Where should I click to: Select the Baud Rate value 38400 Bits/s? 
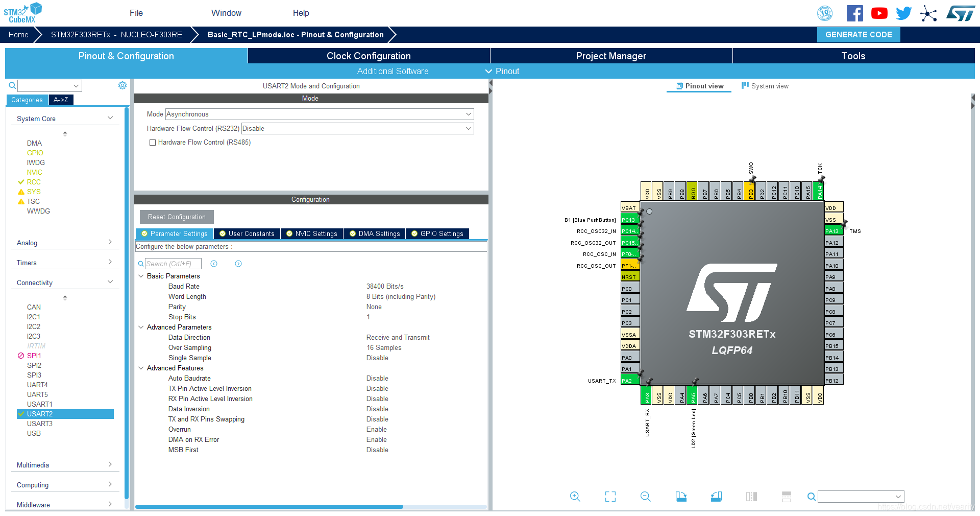pyautogui.click(x=385, y=287)
